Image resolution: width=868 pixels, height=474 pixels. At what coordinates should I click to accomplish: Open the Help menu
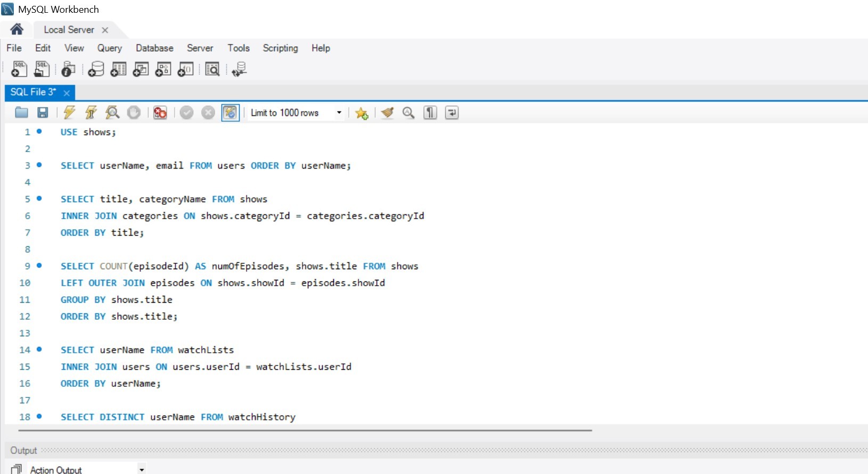point(321,48)
